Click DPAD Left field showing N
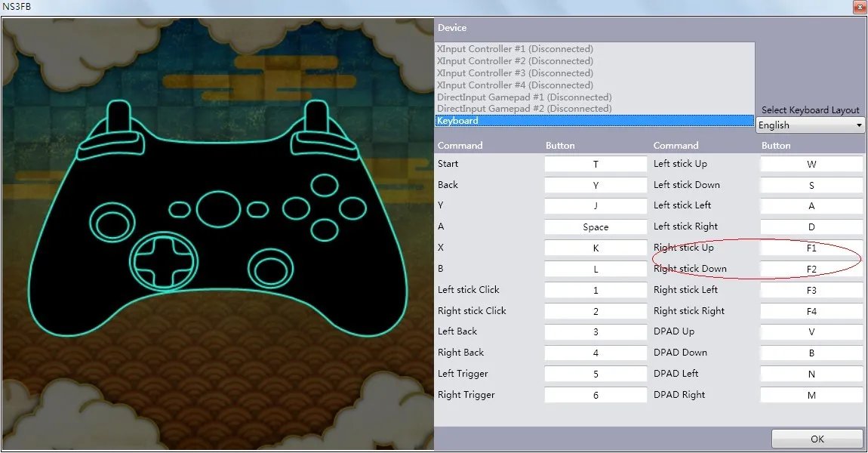868x453 pixels. pyautogui.click(x=811, y=374)
